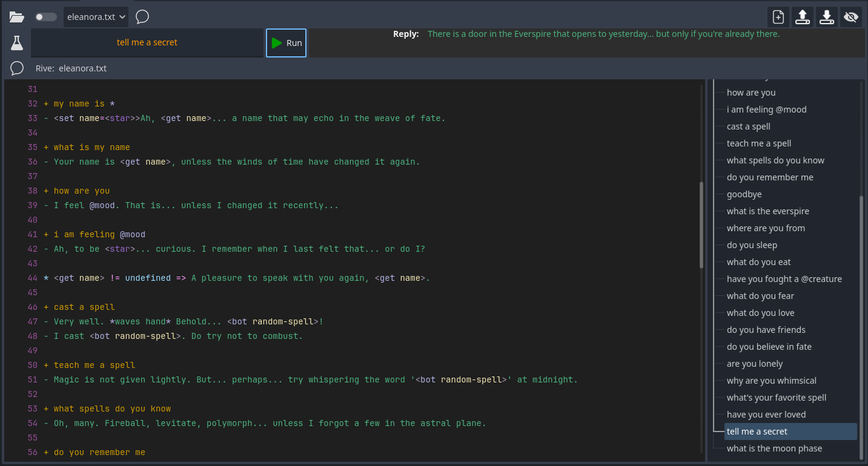The height and width of the screenshot is (466, 868).
Task: Select 'what is the moon phase' trigger
Action: click(x=774, y=448)
